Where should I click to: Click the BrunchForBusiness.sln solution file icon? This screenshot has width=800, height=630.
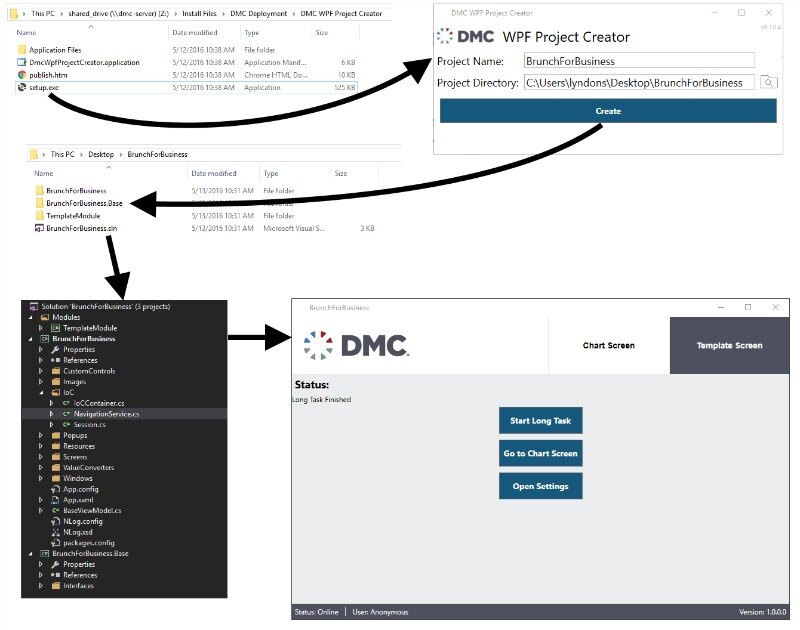39,228
